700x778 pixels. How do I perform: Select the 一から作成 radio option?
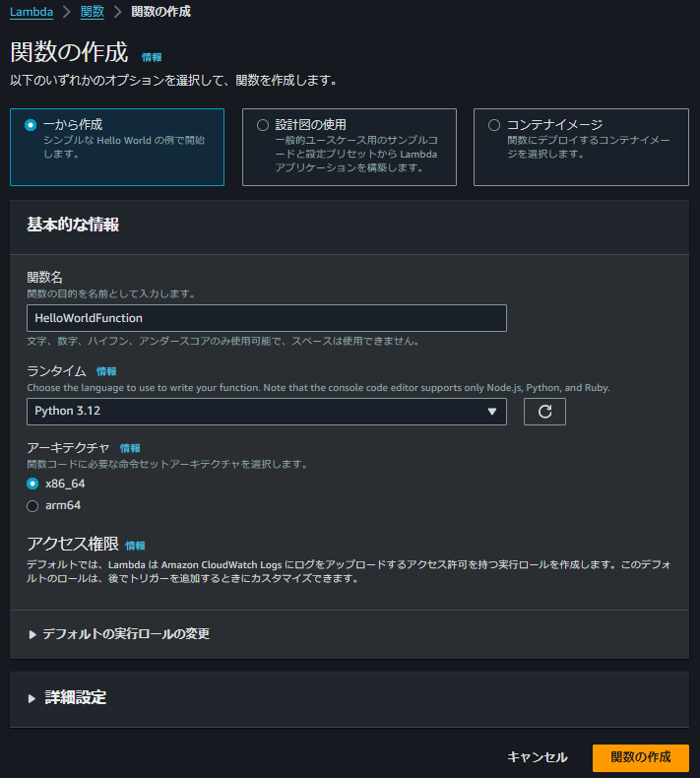click(31, 125)
